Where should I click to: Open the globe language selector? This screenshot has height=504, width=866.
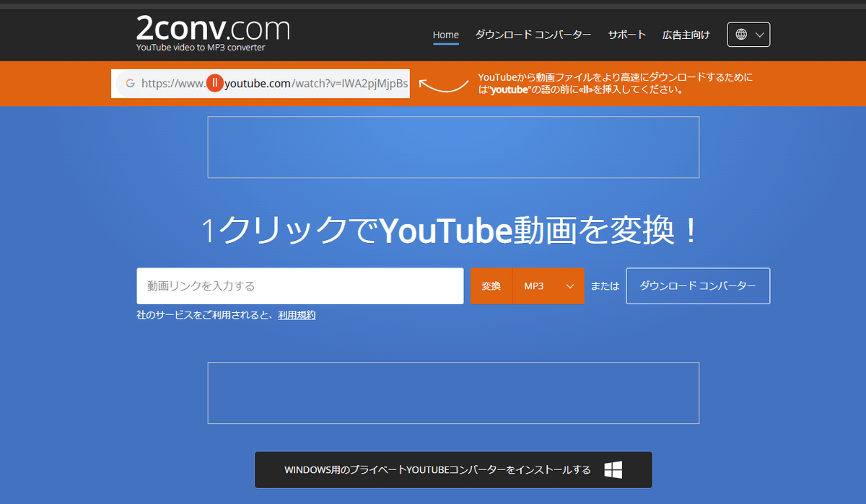click(748, 35)
